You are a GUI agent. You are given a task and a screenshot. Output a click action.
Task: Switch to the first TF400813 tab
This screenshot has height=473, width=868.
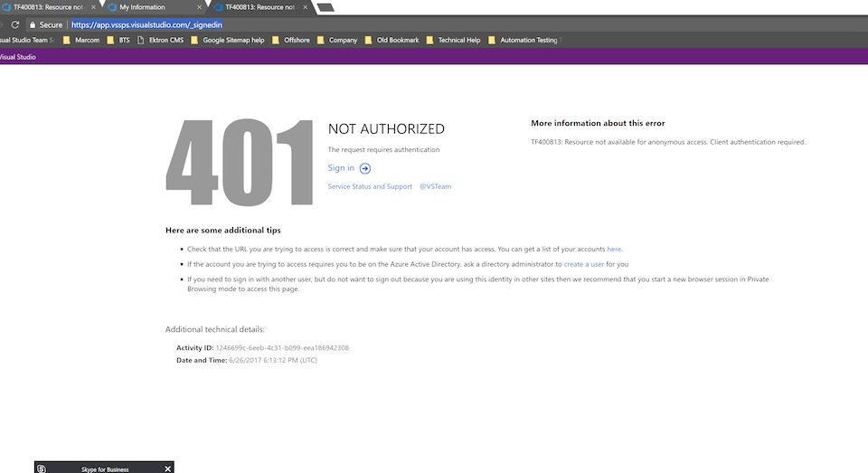pyautogui.click(x=49, y=7)
